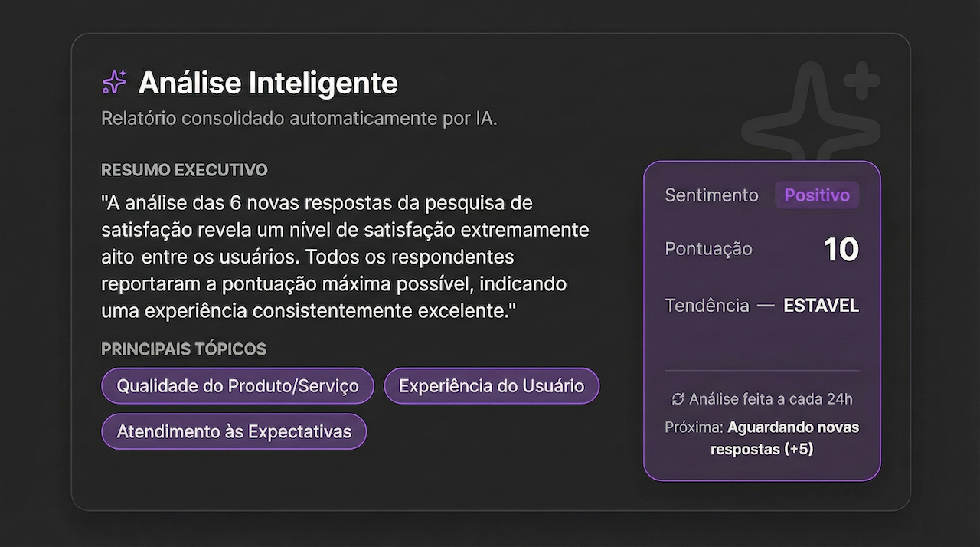
Task: Select the Positivo sentiment badge
Action: [816, 195]
